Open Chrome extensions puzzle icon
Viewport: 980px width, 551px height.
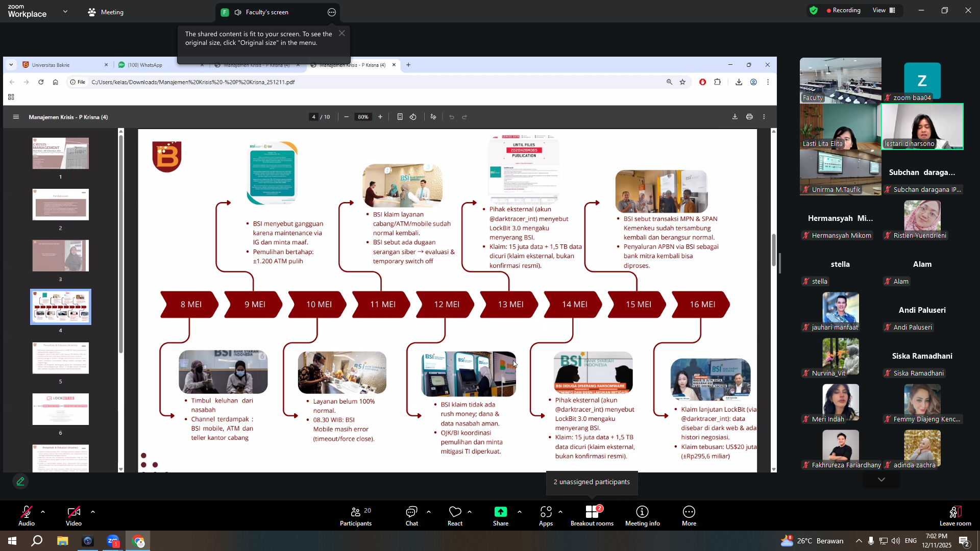click(x=718, y=82)
